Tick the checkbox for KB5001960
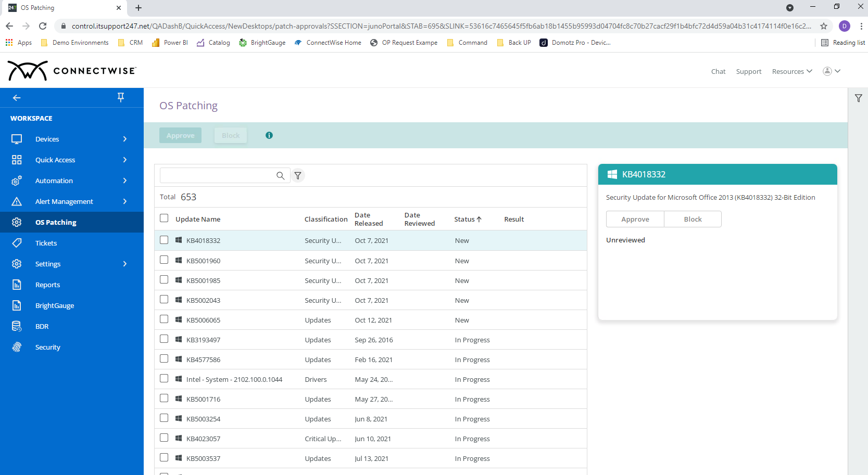Image resolution: width=868 pixels, height=475 pixels. pos(164,260)
